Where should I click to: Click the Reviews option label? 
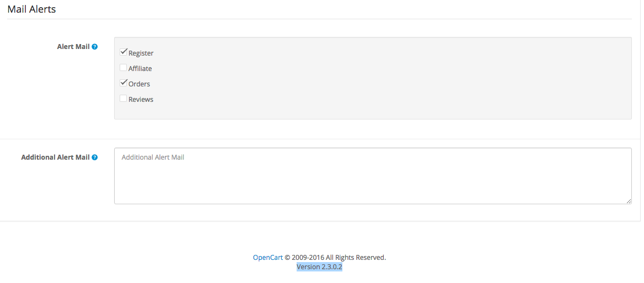[x=141, y=100]
